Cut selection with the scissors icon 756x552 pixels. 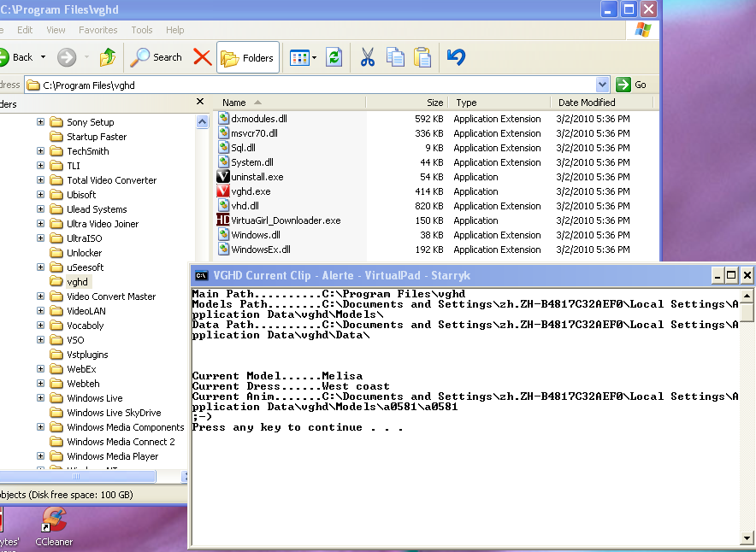point(368,57)
